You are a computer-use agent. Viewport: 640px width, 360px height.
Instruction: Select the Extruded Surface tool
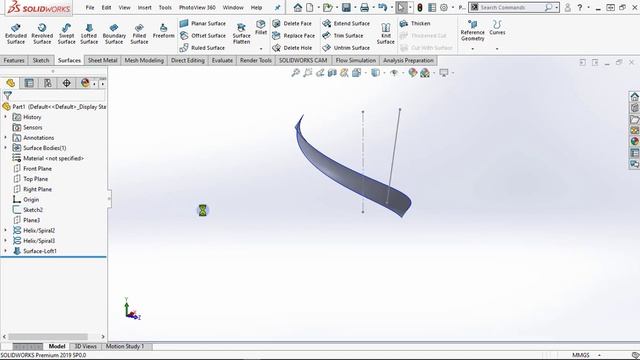[x=16, y=33]
